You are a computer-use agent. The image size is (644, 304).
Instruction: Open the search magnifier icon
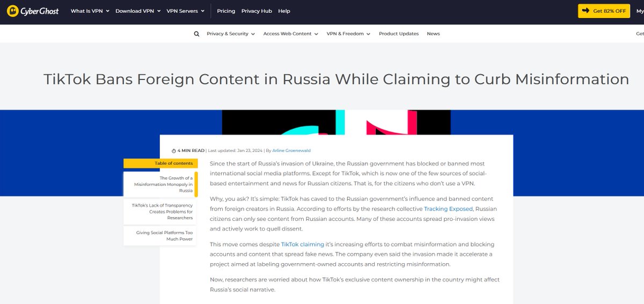pyautogui.click(x=197, y=34)
